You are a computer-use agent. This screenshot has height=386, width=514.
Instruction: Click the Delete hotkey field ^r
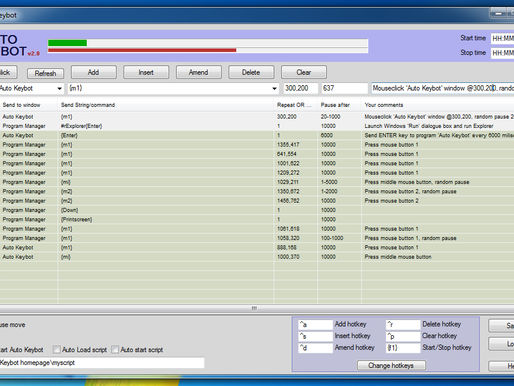click(x=403, y=324)
